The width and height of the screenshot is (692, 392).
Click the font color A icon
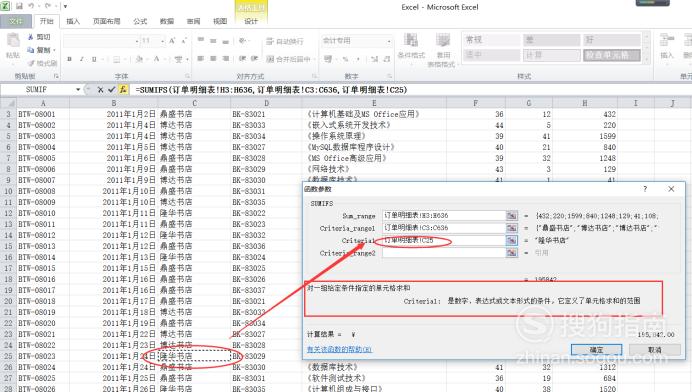156,59
